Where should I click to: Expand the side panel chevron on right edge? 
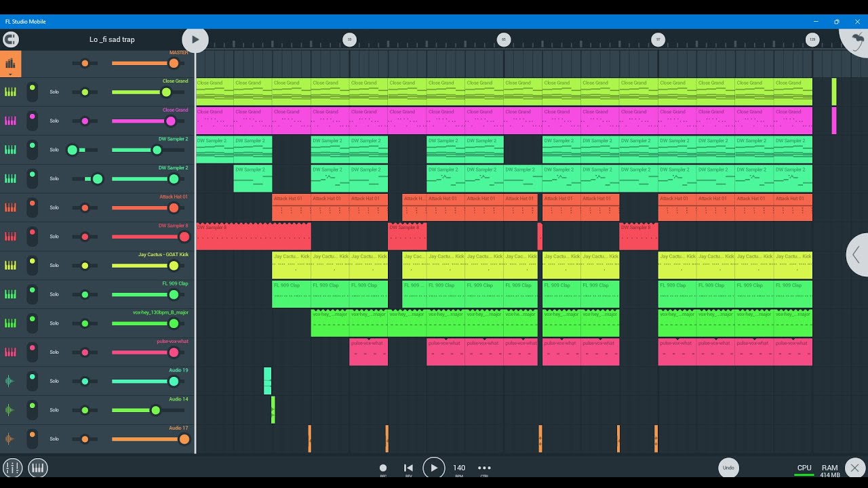point(857,254)
